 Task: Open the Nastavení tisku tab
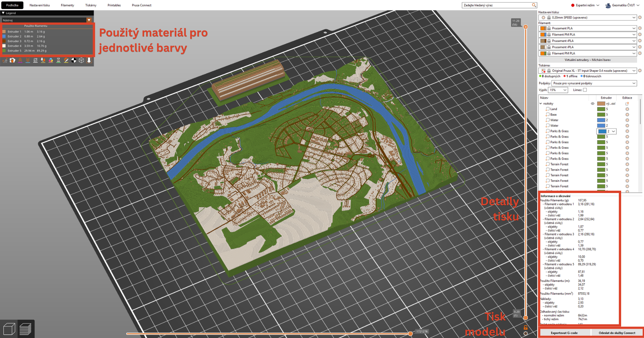40,5
